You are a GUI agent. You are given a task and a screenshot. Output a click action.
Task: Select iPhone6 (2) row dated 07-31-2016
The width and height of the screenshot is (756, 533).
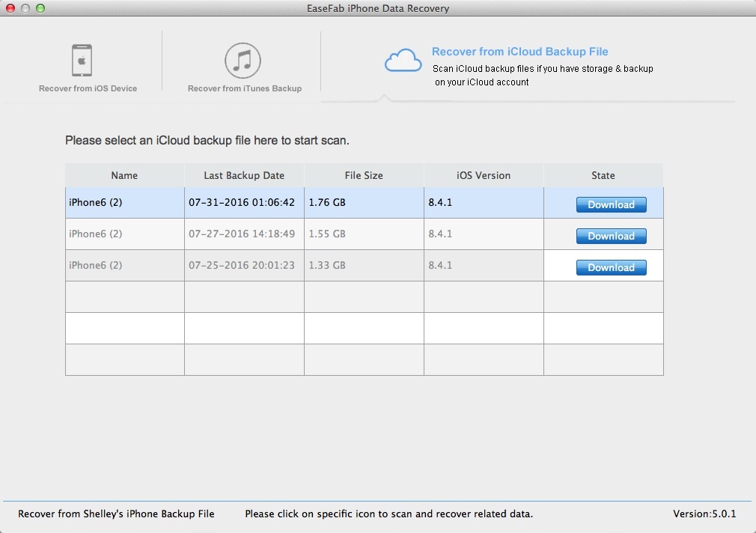click(364, 203)
